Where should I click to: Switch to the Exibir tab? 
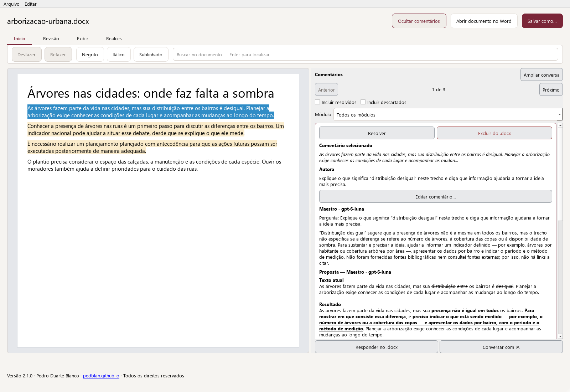pos(83,38)
